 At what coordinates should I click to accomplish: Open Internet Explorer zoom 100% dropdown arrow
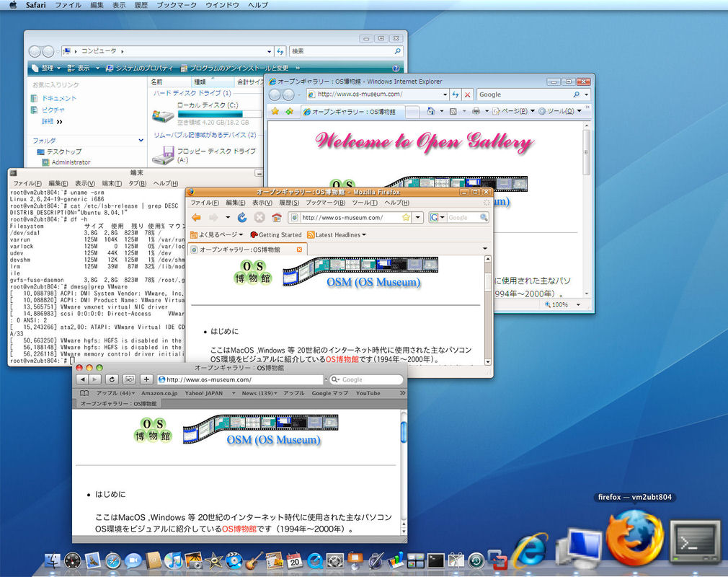[x=578, y=305]
